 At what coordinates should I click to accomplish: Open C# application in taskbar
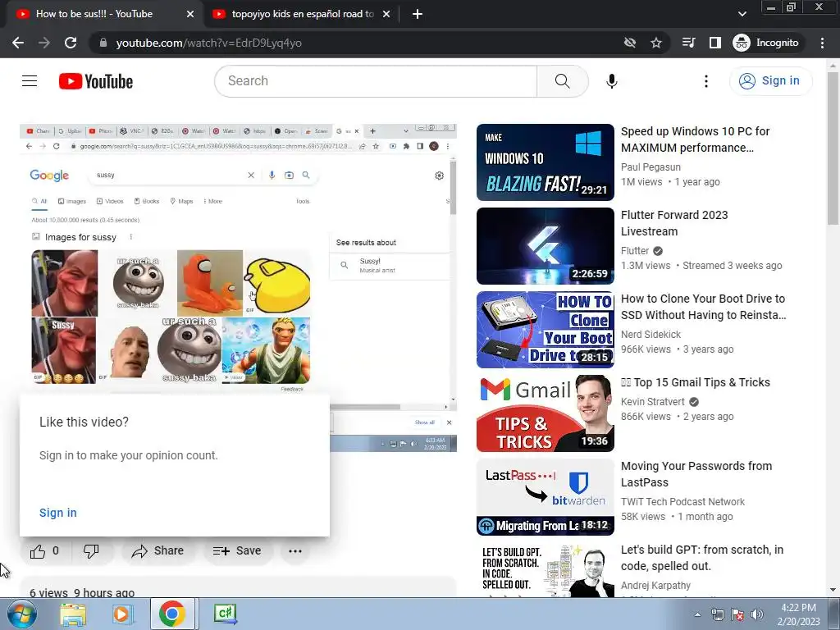[x=225, y=614]
